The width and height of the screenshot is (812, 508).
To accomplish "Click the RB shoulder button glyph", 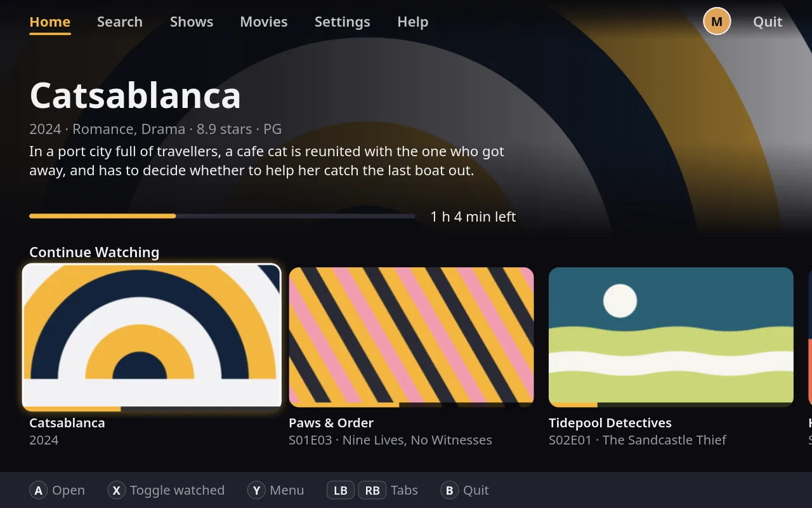I will pos(372,490).
